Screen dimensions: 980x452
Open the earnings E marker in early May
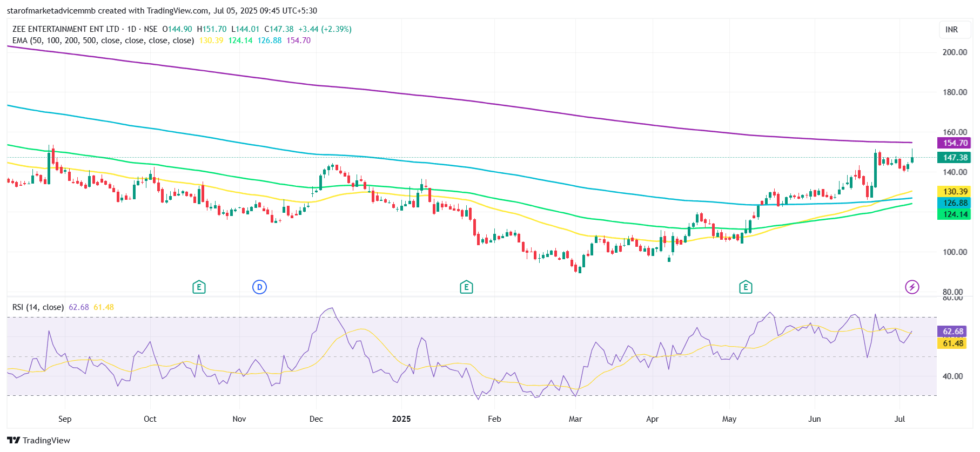[x=746, y=287]
